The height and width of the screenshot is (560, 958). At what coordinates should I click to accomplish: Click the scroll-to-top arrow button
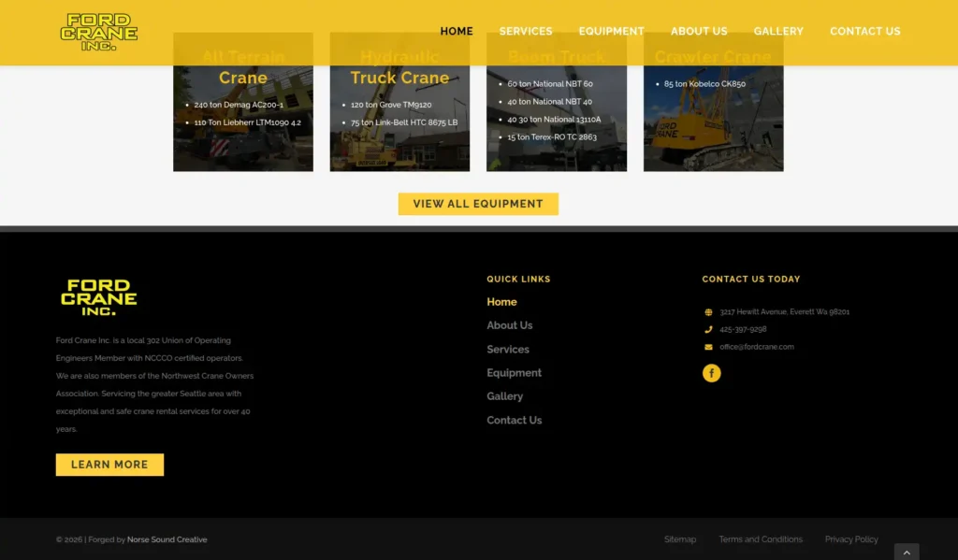coord(906,552)
